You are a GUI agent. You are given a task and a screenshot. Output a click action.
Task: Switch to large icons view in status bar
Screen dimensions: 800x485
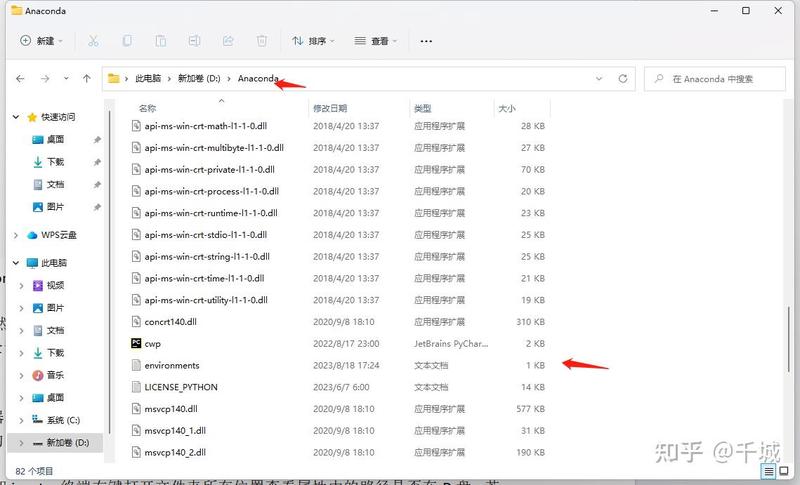[784, 471]
